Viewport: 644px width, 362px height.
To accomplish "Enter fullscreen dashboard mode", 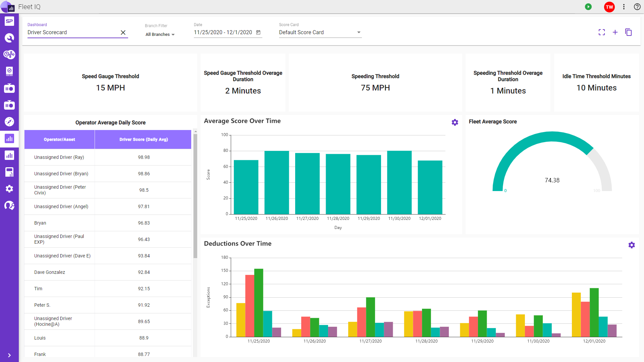I will [x=602, y=32].
